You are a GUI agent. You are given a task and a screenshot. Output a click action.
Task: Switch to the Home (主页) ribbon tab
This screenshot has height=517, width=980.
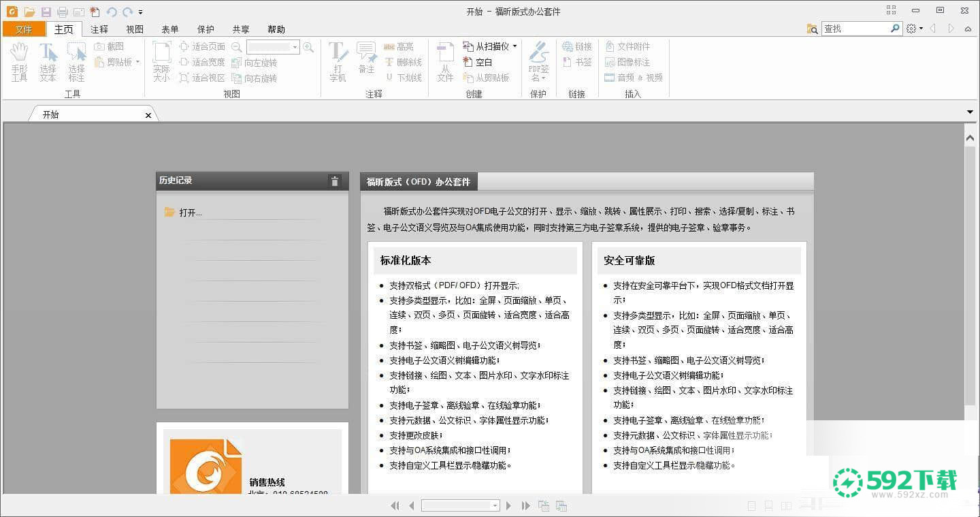(64, 29)
